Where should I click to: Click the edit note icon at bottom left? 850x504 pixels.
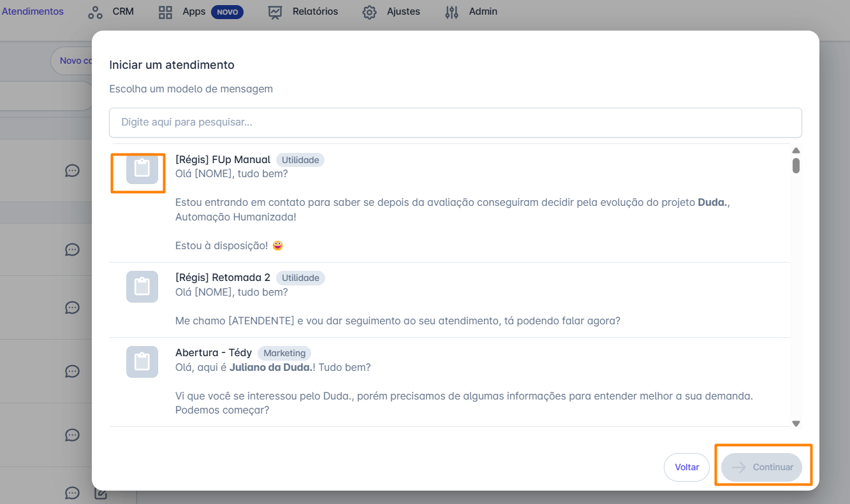point(100,493)
